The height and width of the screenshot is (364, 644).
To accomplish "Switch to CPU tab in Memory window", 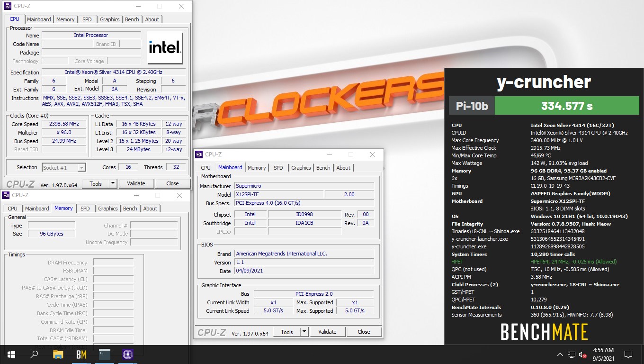I will coord(13,209).
